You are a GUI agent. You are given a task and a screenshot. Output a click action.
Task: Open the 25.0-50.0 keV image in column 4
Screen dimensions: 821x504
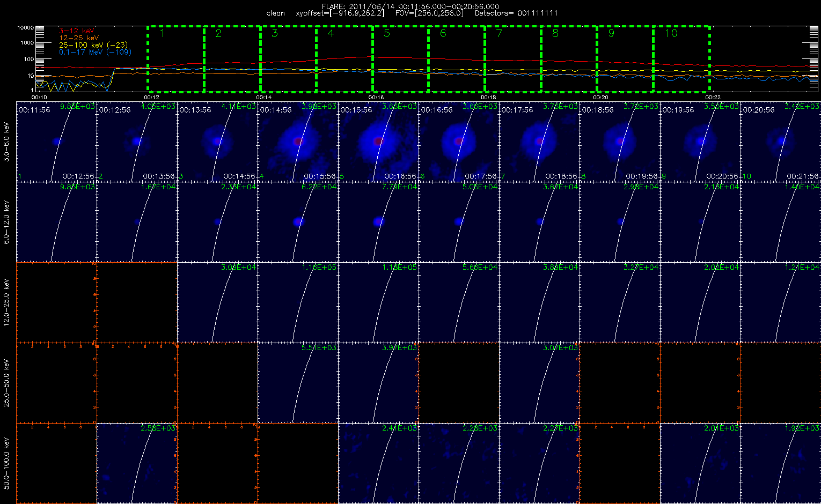click(298, 382)
